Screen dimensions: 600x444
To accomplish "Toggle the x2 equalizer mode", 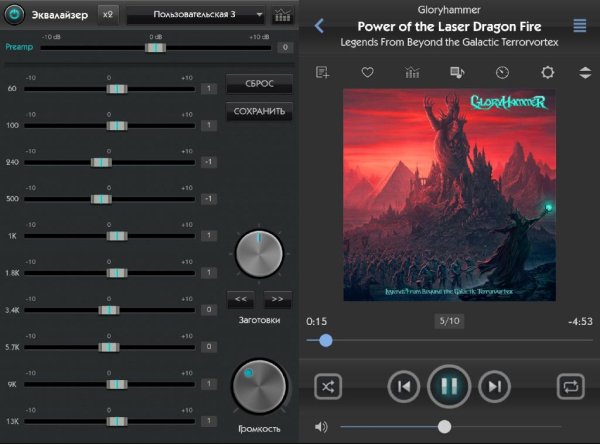I will pos(108,15).
